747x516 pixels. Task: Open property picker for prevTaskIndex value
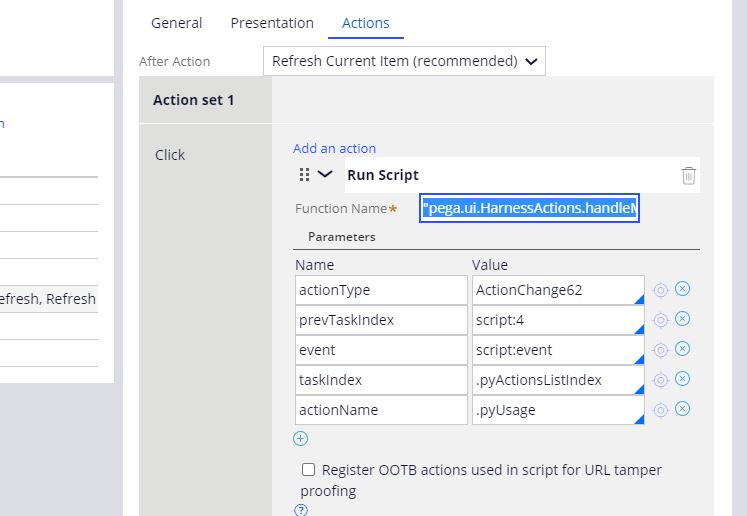click(x=660, y=320)
